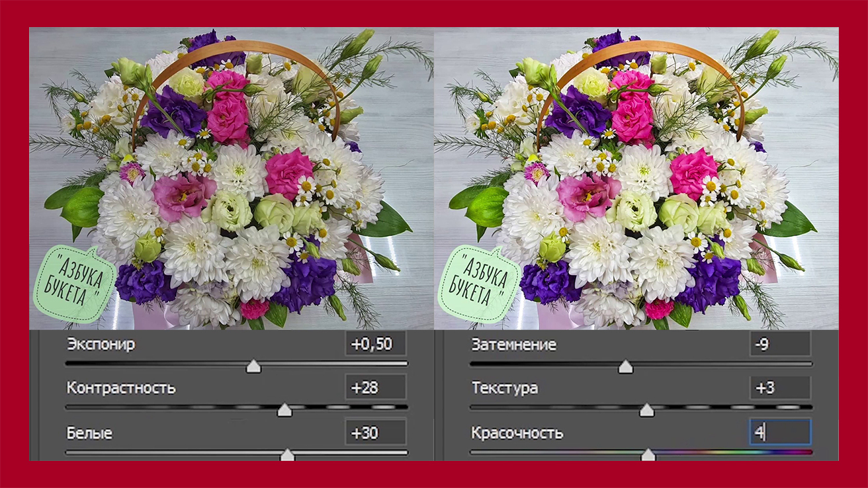Click the "Контрастность" label
The image size is (868, 488).
coord(121,388)
